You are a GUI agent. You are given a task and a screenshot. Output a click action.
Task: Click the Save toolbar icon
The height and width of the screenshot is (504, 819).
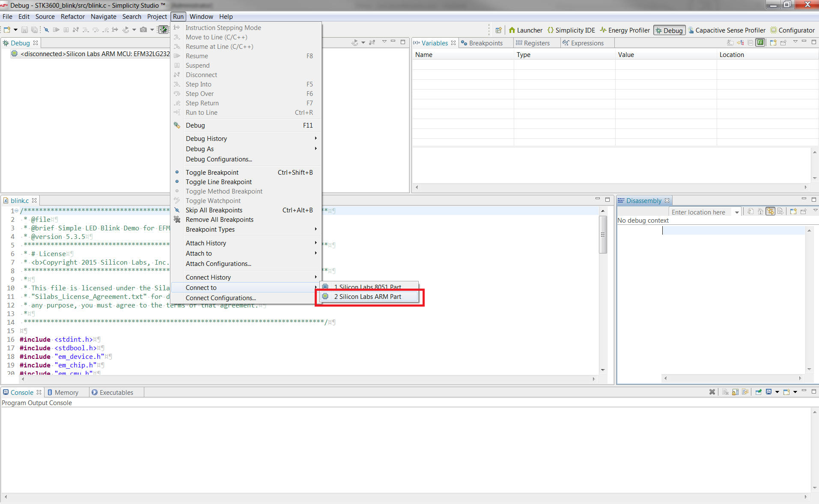24,30
